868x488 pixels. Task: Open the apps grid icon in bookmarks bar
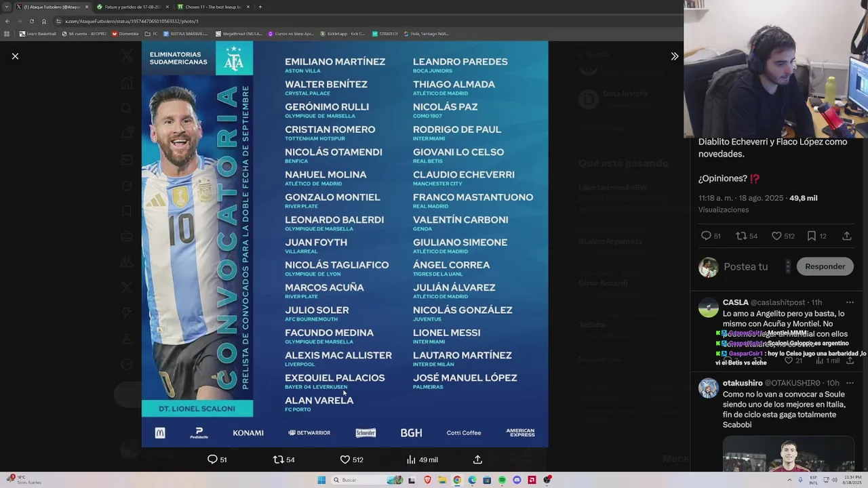coord(7,33)
